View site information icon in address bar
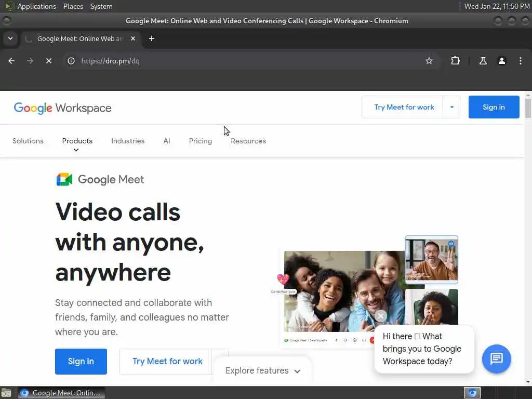This screenshot has width=532, height=399. tap(71, 61)
